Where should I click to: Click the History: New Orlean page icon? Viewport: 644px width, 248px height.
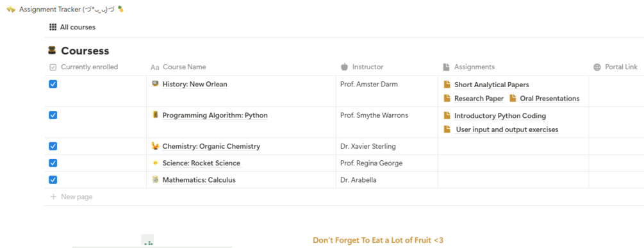(155, 84)
